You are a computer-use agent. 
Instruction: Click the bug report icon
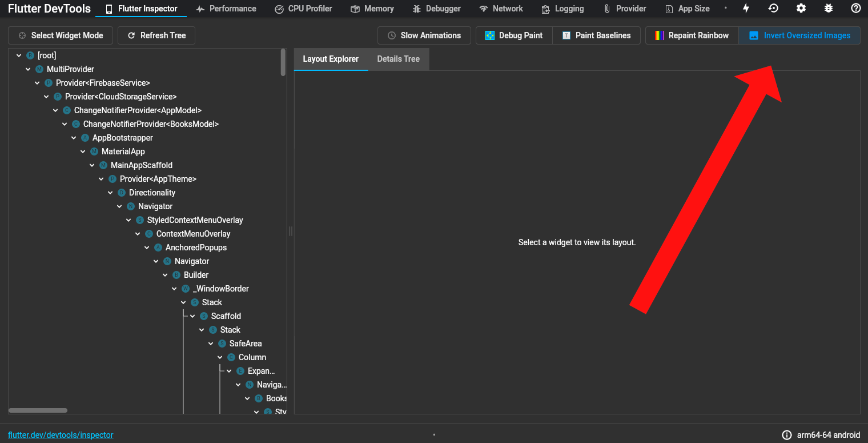[x=829, y=9]
